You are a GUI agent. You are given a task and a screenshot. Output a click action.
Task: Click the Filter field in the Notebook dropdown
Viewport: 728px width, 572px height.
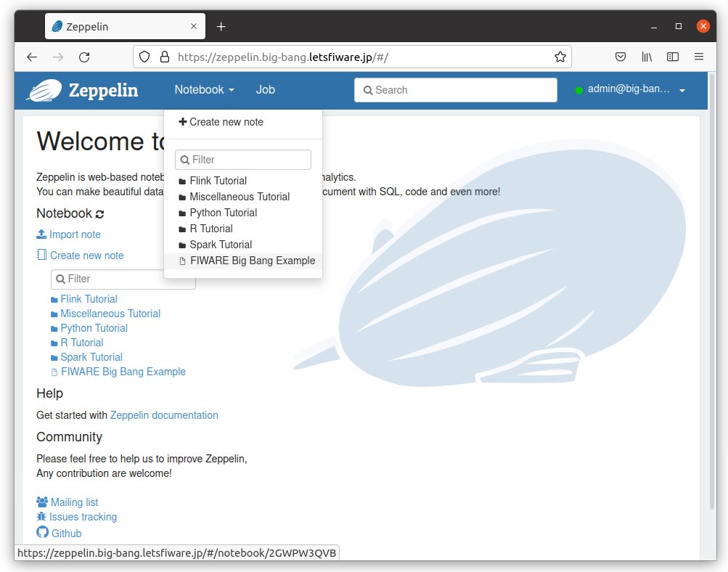[243, 160]
